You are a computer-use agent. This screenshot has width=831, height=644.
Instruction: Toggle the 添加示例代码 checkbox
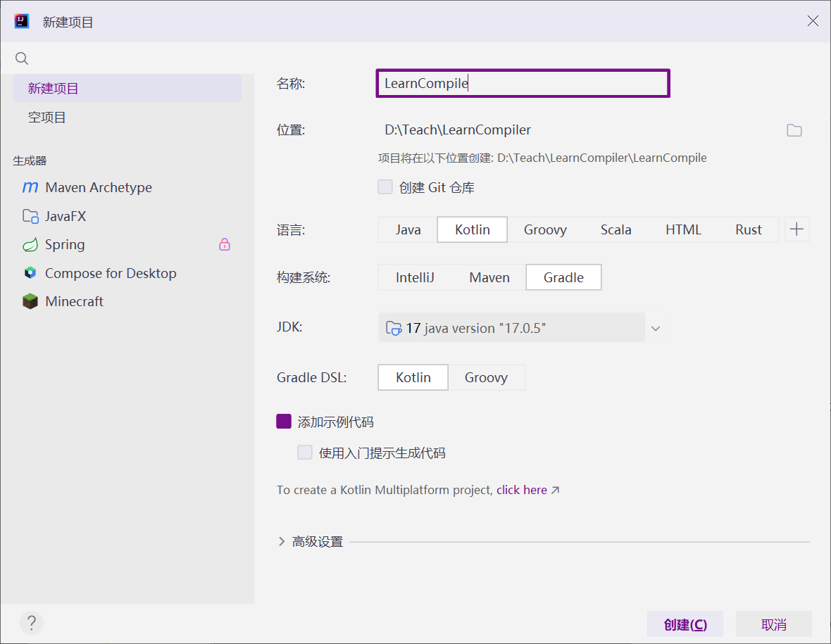pyautogui.click(x=284, y=422)
